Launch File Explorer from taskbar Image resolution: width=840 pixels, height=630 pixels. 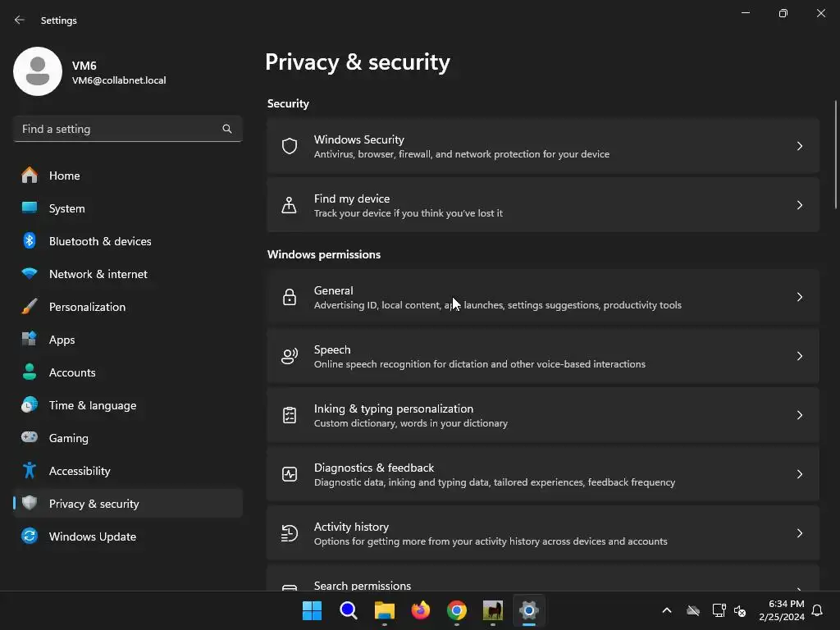(x=384, y=610)
